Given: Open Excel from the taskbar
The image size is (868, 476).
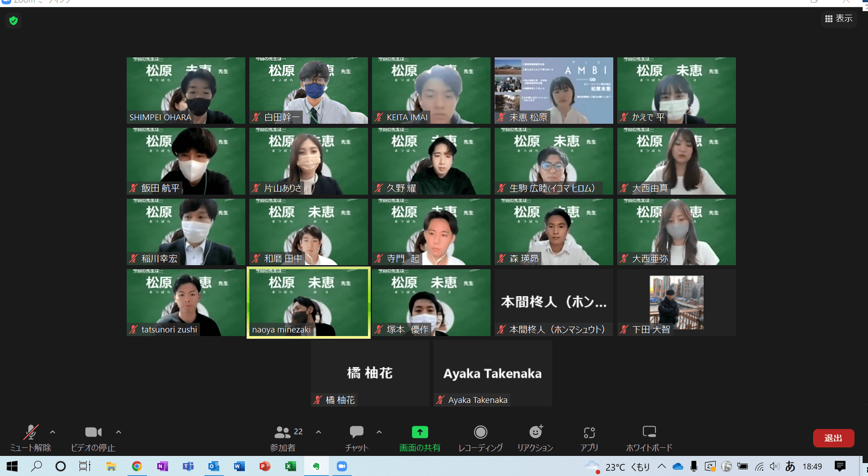Looking at the screenshot, I should (290, 466).
